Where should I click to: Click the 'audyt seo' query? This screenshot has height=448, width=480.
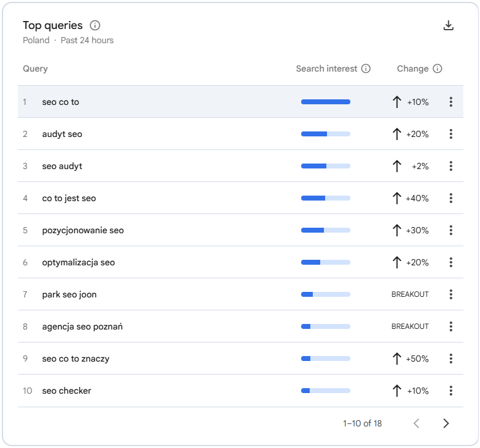[62, 134]
